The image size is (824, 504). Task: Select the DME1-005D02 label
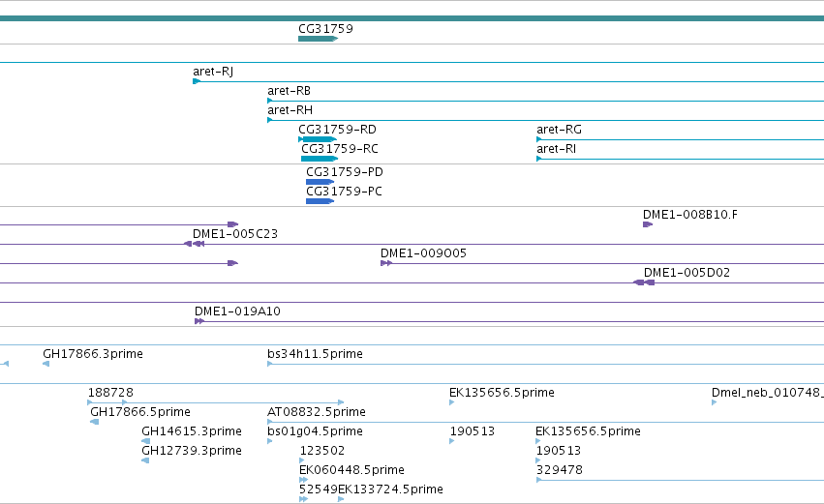[x=687, y=273]
